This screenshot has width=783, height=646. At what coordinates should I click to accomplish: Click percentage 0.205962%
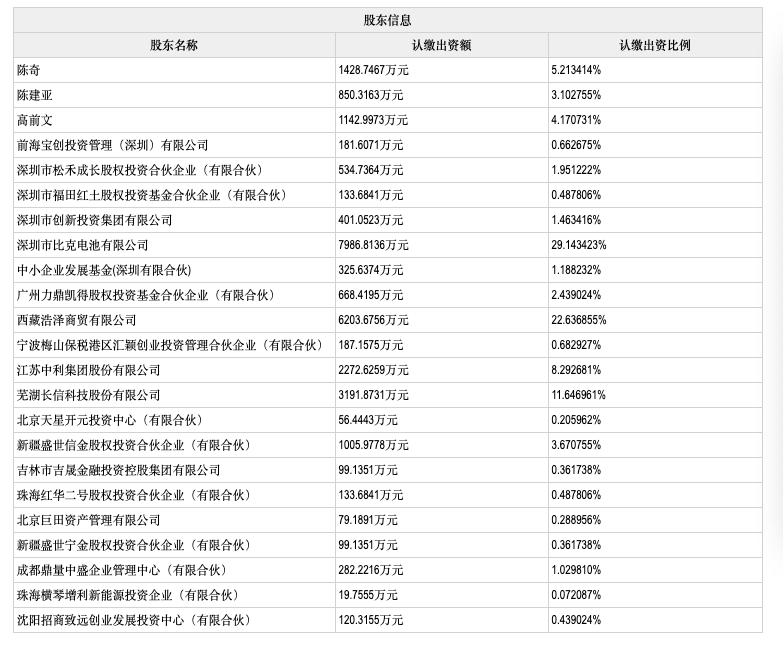tap(576, 420)
